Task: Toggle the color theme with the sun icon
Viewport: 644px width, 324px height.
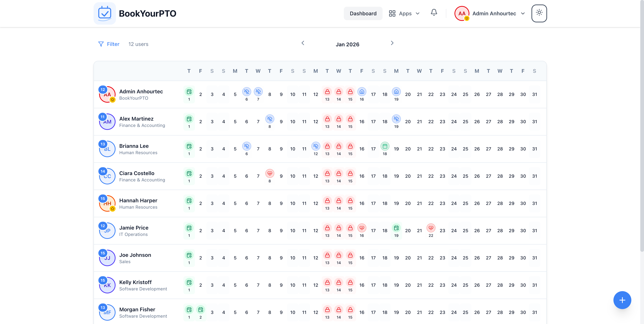Action: [x=539, y=13]
